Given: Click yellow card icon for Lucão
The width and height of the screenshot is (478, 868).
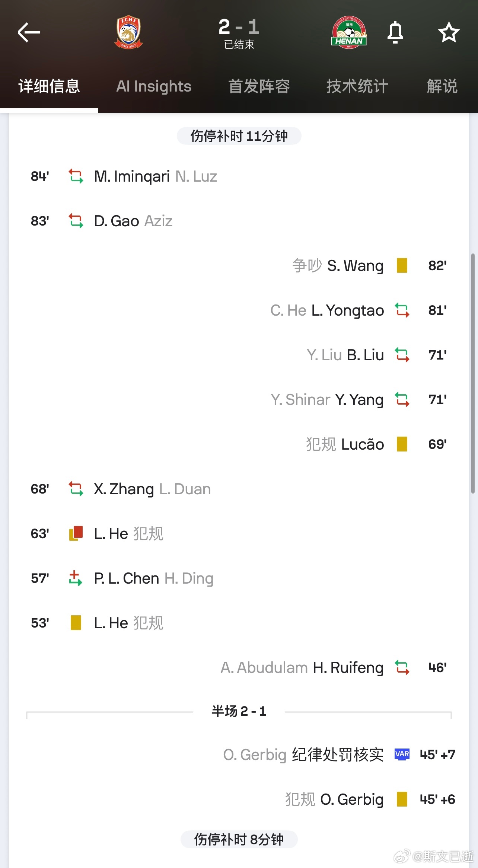Looking at the screenshot, I should (402, 444).
